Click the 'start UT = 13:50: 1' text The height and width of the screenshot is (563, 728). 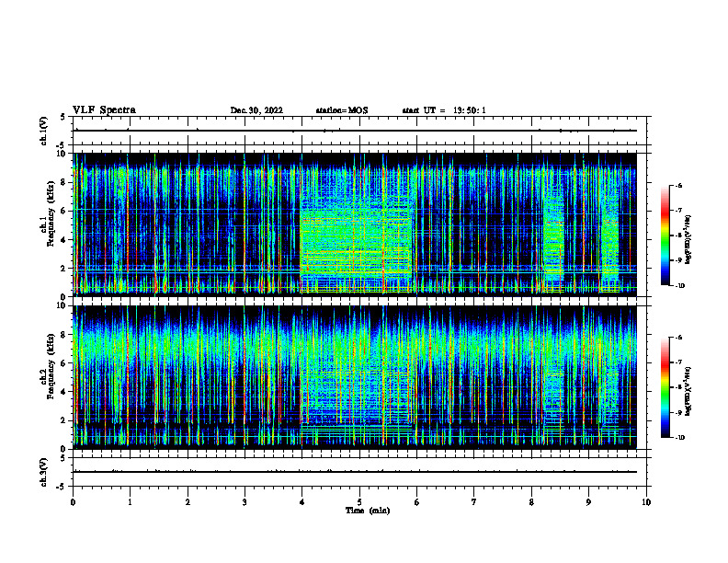(444, 110)
